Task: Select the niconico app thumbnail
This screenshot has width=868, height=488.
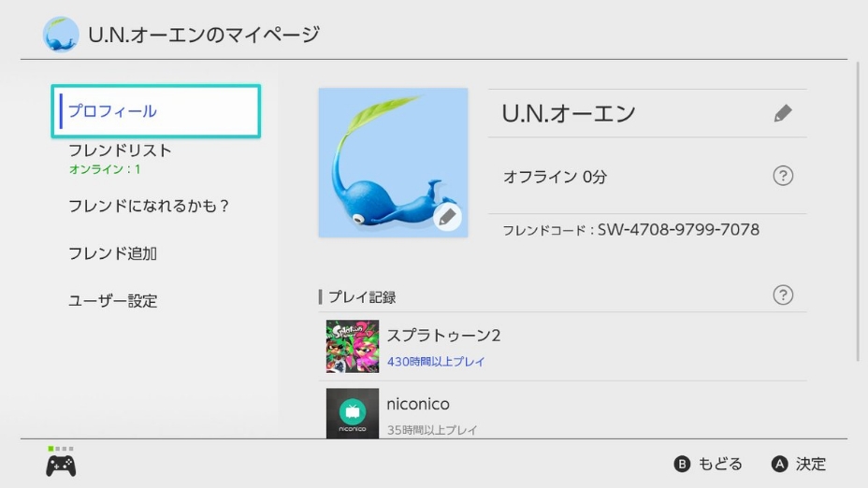Action: click(353, 413)
